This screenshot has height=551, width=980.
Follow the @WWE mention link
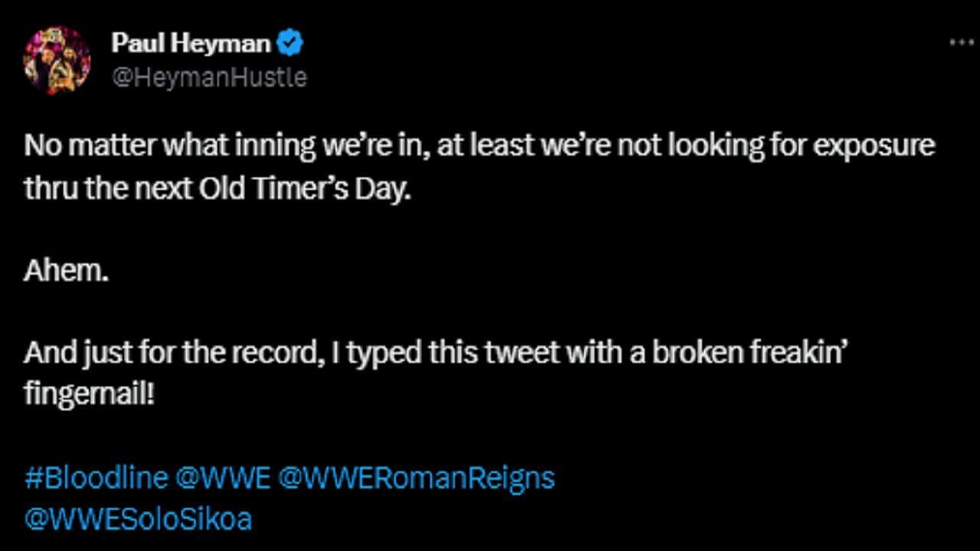(223, 478)
